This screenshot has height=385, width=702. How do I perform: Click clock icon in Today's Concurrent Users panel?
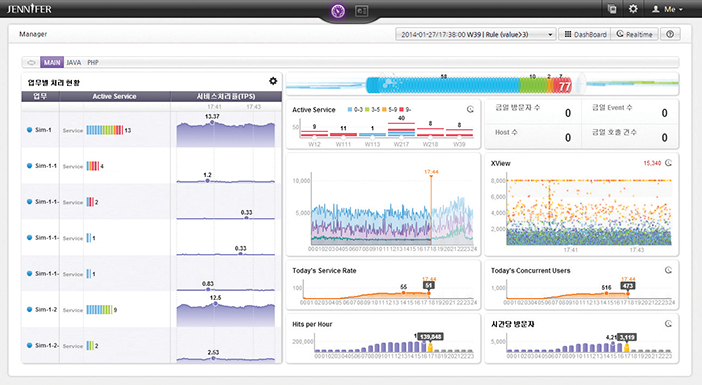[x=668, y=270]
